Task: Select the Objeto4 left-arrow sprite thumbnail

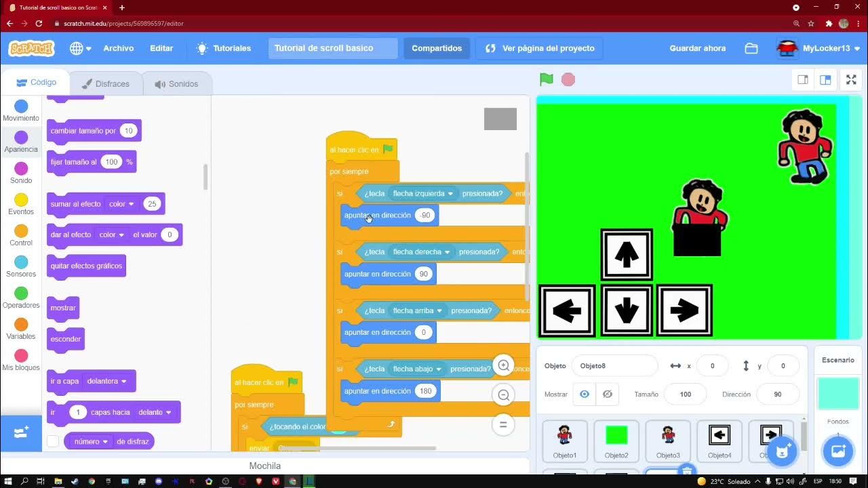Action: tap(719, 441)
